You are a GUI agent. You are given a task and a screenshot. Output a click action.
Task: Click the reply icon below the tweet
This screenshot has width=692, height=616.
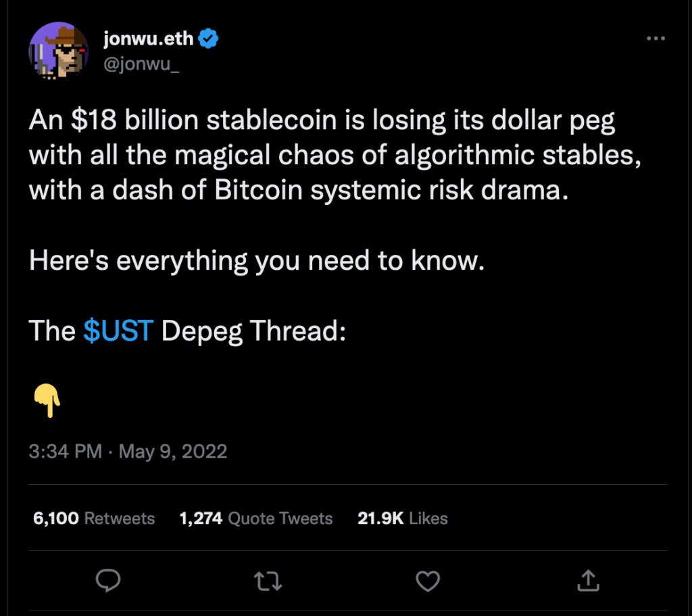(x=108, y=580)
